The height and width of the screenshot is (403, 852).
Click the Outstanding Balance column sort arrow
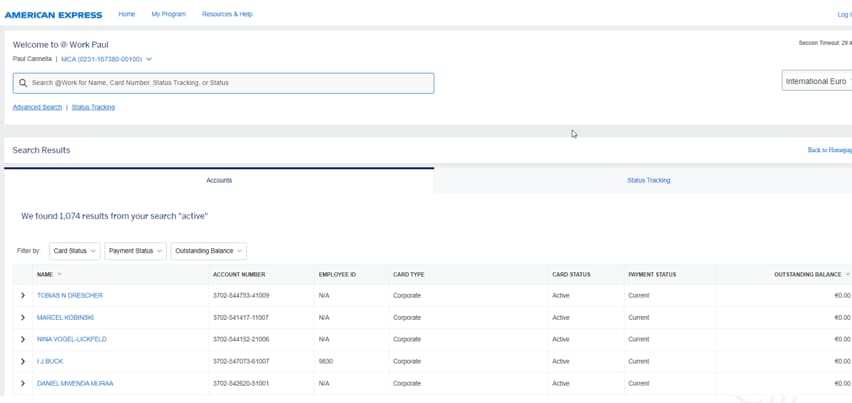tap(848, 274)
